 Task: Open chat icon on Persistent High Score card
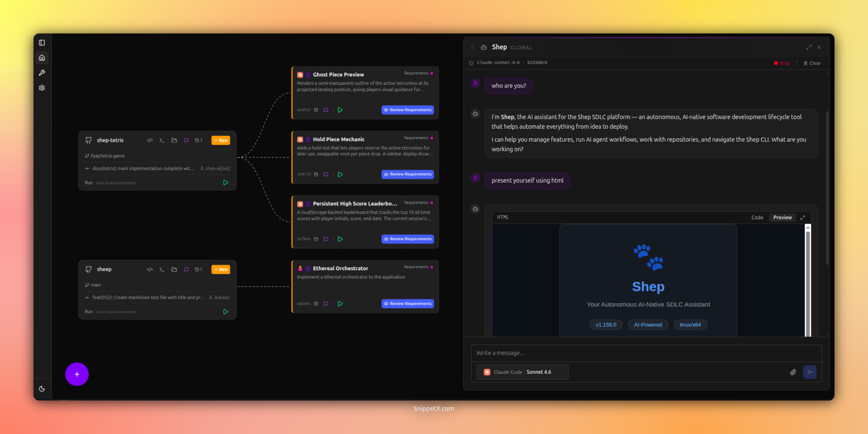point(326,239)
